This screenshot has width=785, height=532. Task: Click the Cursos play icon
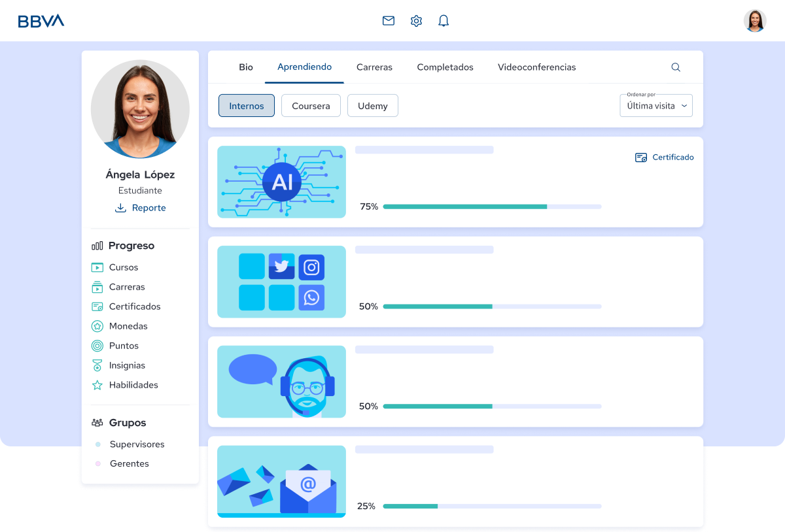coord(97,267)
